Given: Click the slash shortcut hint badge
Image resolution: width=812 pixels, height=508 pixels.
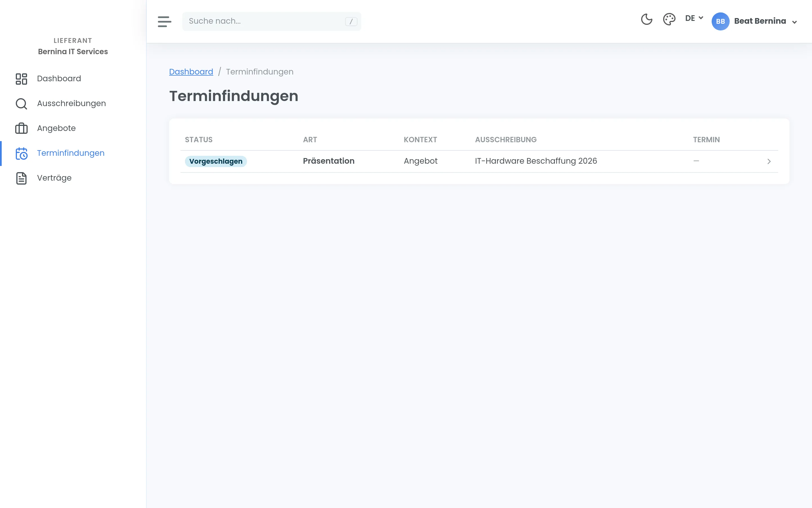Looking at the screenshot, I should [x=351, y=21].
